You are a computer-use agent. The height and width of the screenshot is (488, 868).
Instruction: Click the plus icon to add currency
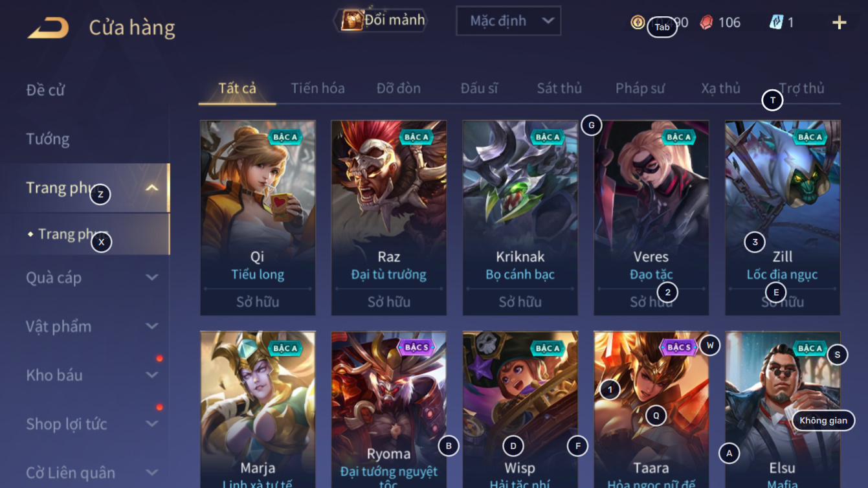pos(839,23)
